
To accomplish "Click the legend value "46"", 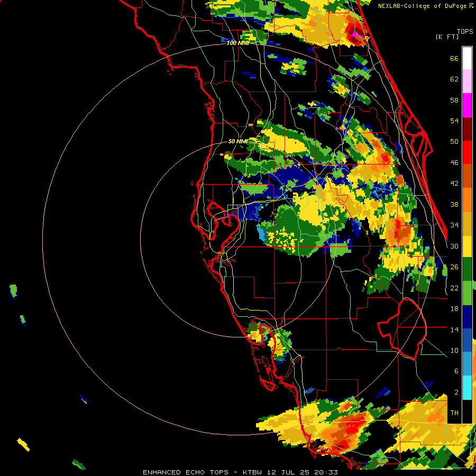I will pyautogui.click(x=454, y=163).
